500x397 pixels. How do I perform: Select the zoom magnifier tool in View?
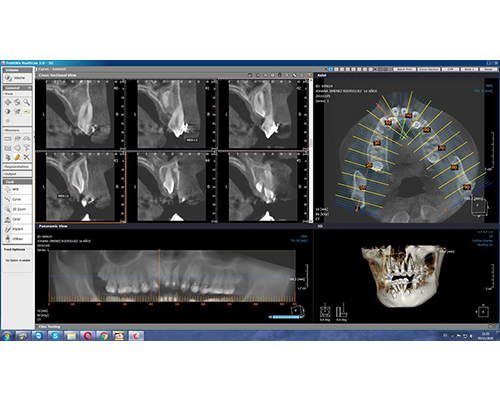coord(26,102)
